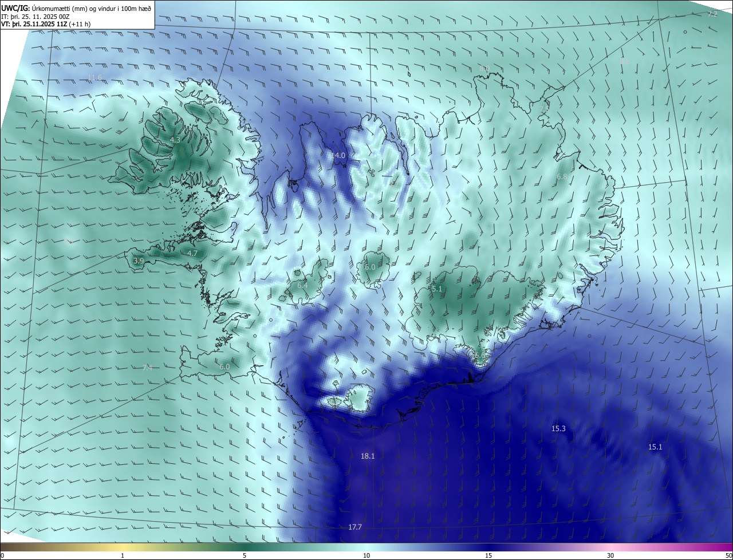
Task: Click the 8.6 value label
Action: pos(625,61)
